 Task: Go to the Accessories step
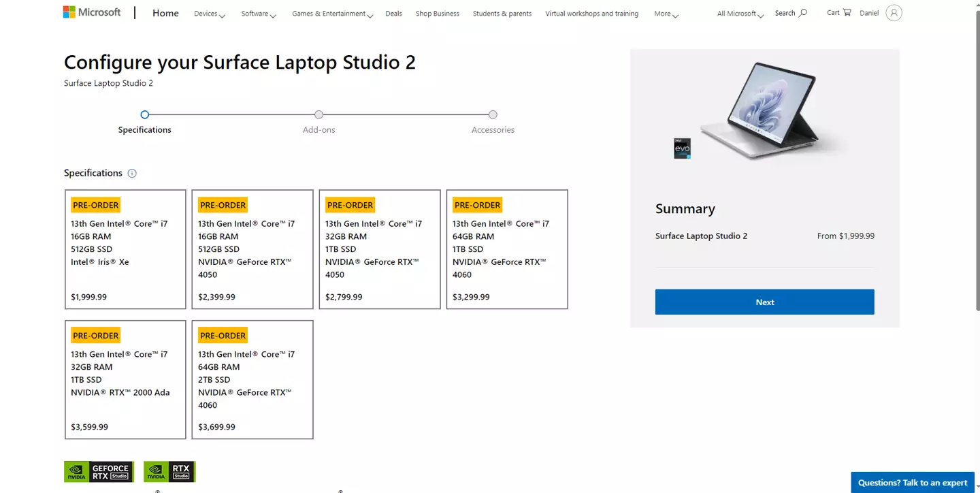tap(493, 122)
